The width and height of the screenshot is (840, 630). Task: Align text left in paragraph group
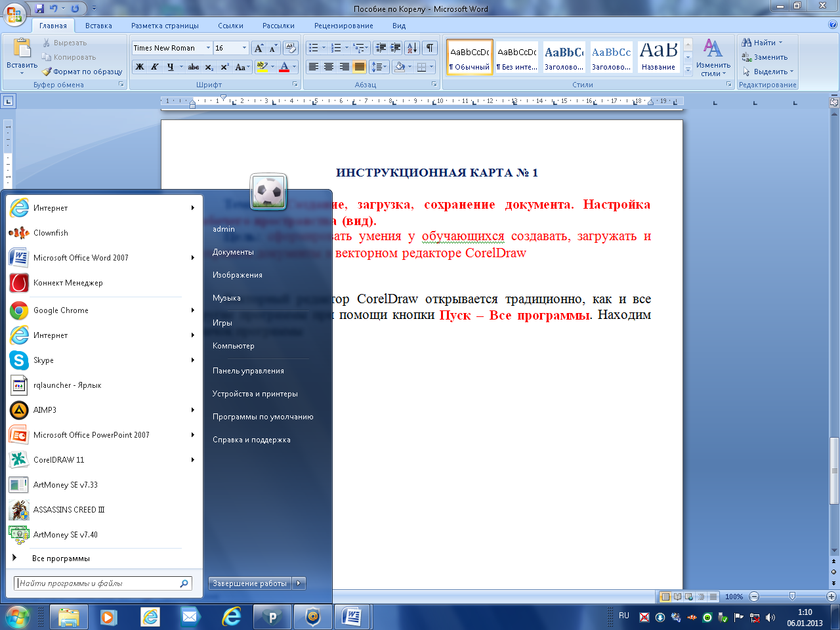click(x=314, y=67)
